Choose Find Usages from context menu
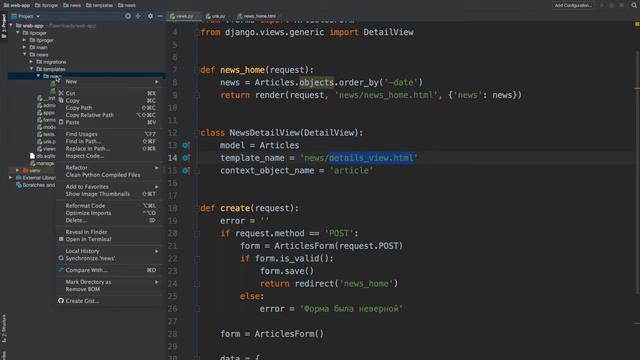Image resolution: width=640 pixels, height=360 pixels. (109, 134)
